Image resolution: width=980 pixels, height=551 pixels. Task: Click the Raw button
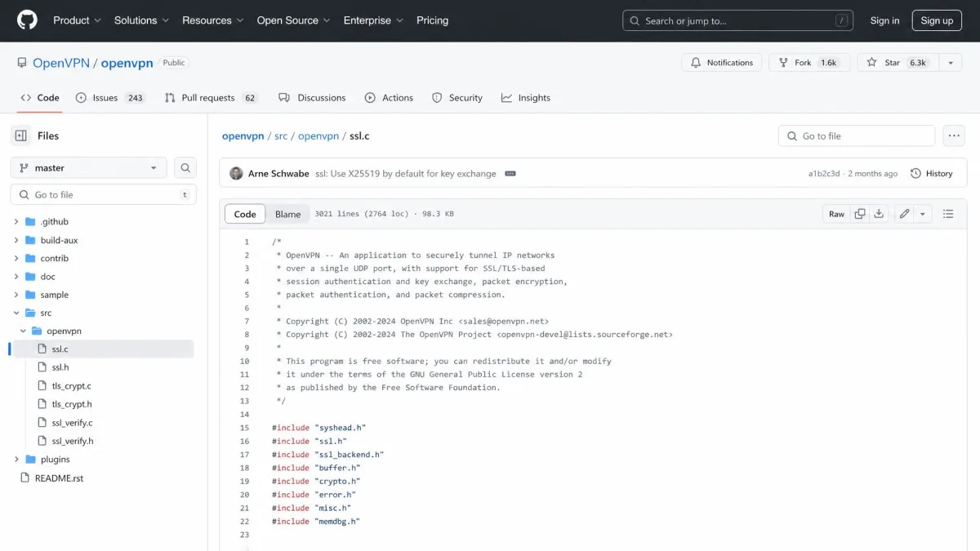(x=836, y=214)
